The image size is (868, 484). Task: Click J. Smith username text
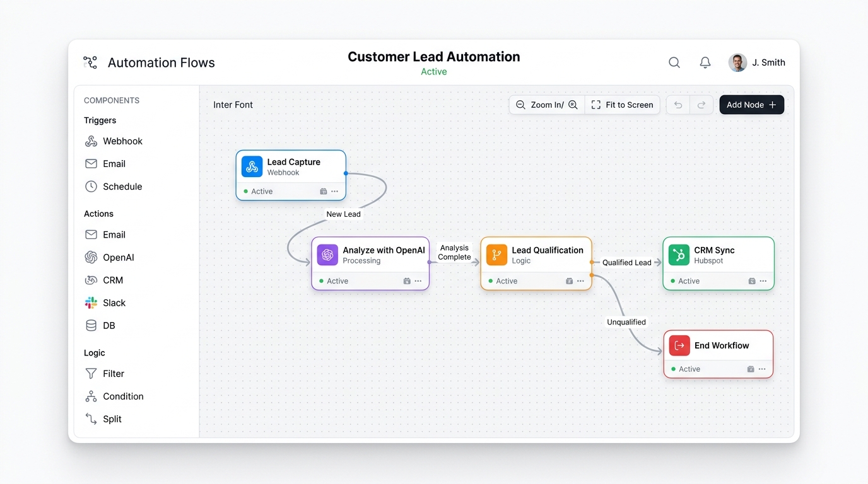coord(768,62)
